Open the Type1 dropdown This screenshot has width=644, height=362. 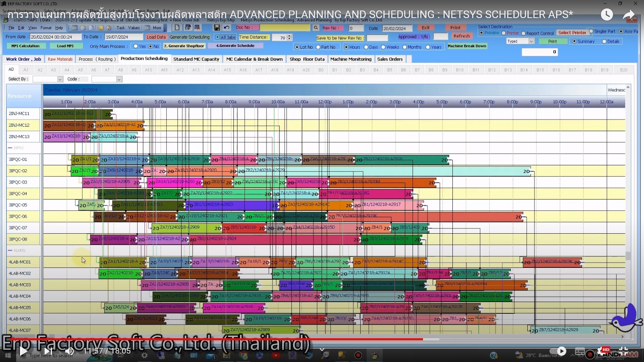point(531,41)
